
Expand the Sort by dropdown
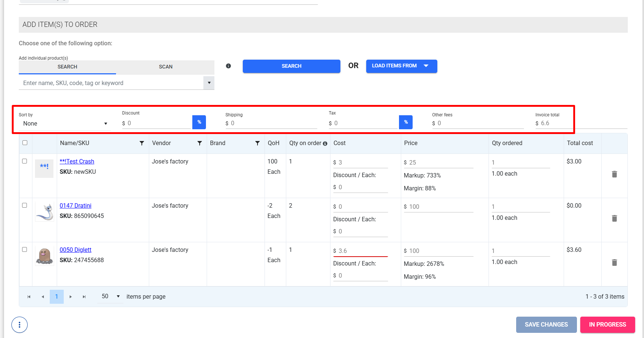(64, 124)
